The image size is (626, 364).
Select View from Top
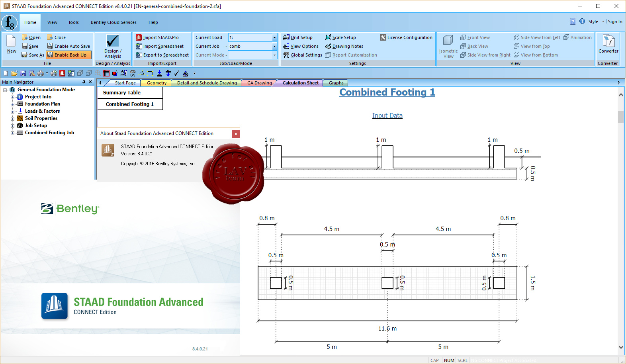pos(532,46)
